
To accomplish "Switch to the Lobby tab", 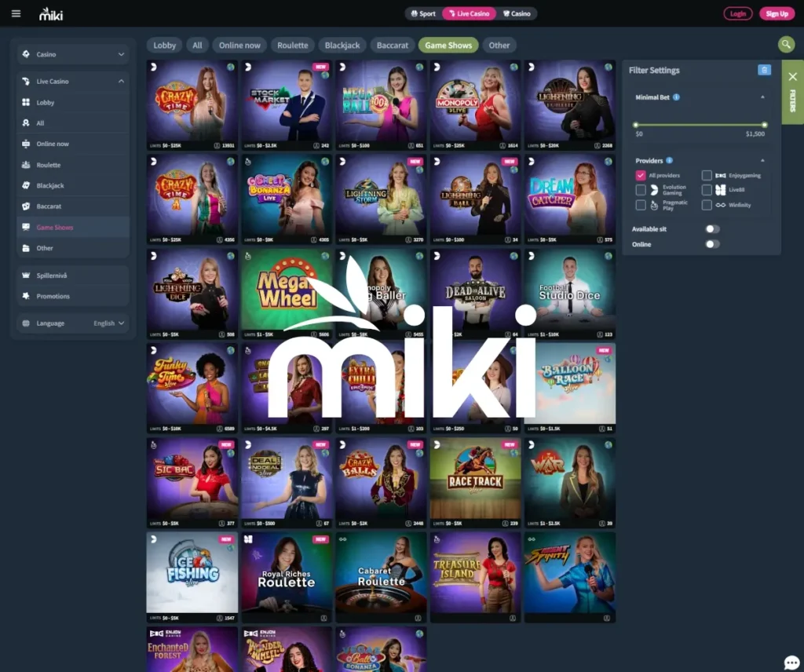I will tap(165, 45).
